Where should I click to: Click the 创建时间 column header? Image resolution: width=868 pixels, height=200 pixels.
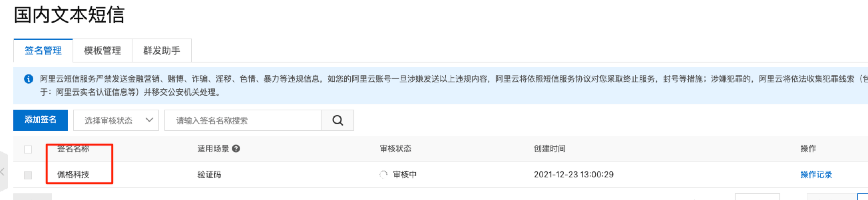click(549, 149)
